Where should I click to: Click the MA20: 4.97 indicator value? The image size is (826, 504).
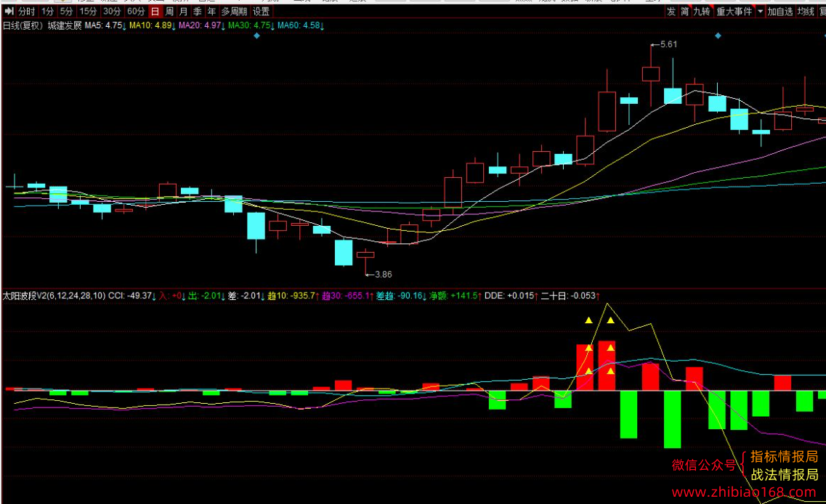point(202,25)
